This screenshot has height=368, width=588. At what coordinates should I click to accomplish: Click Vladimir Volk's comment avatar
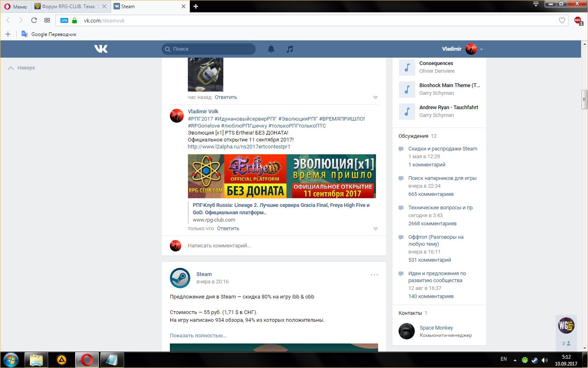(177, 116)
